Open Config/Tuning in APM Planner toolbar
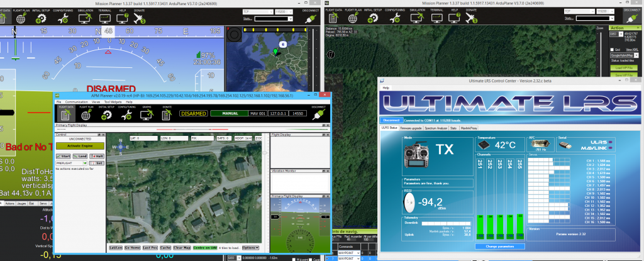 pos(126,113)
